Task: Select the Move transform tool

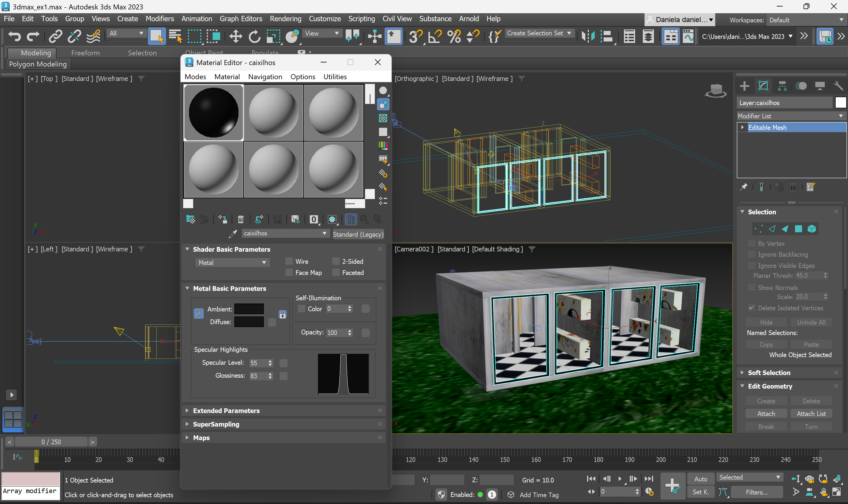Action: [x=235, y=36]
